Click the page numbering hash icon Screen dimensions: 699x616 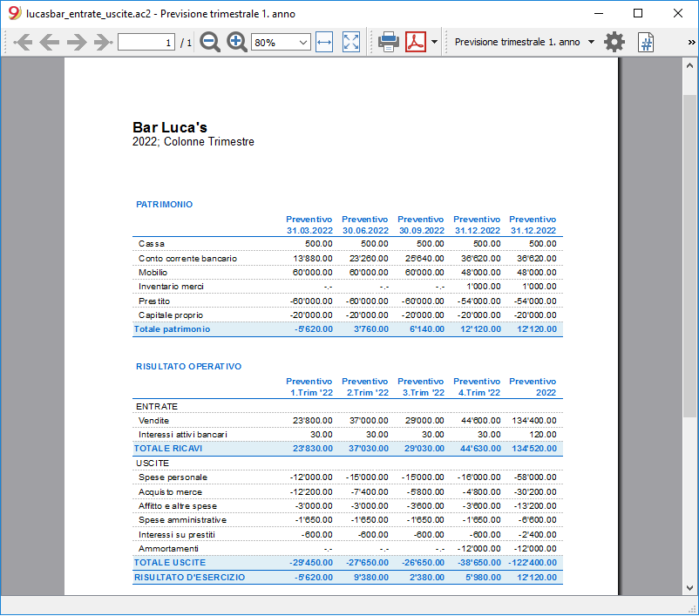[x=646, y=43]
